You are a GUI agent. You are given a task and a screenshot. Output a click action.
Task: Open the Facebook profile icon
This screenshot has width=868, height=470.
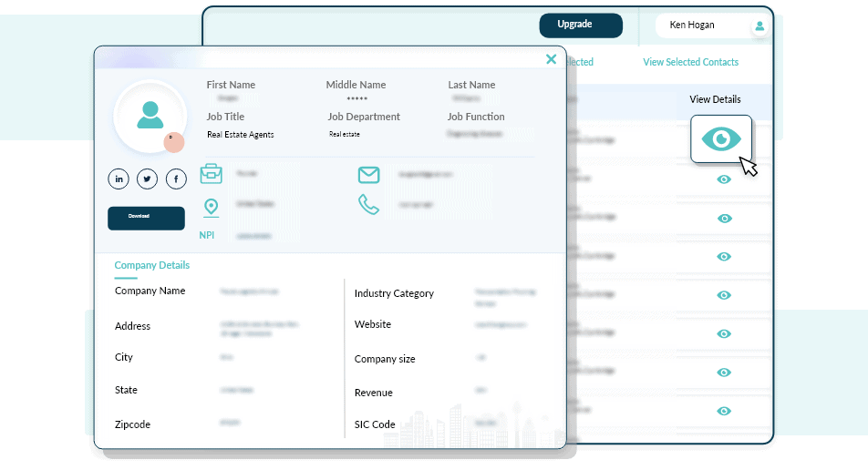pyautogui.click(x=176, y=179)
